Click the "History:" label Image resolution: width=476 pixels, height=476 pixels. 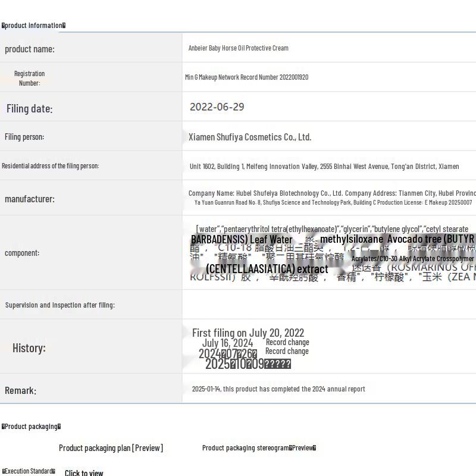[x=29, y=348]
